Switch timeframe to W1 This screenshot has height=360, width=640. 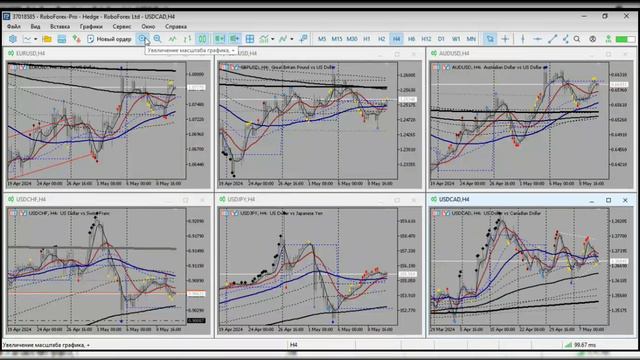[456, 39]
